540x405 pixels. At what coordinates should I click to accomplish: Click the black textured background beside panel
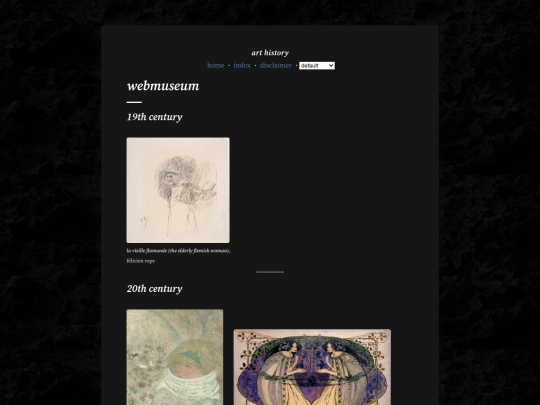pos(50,207)
